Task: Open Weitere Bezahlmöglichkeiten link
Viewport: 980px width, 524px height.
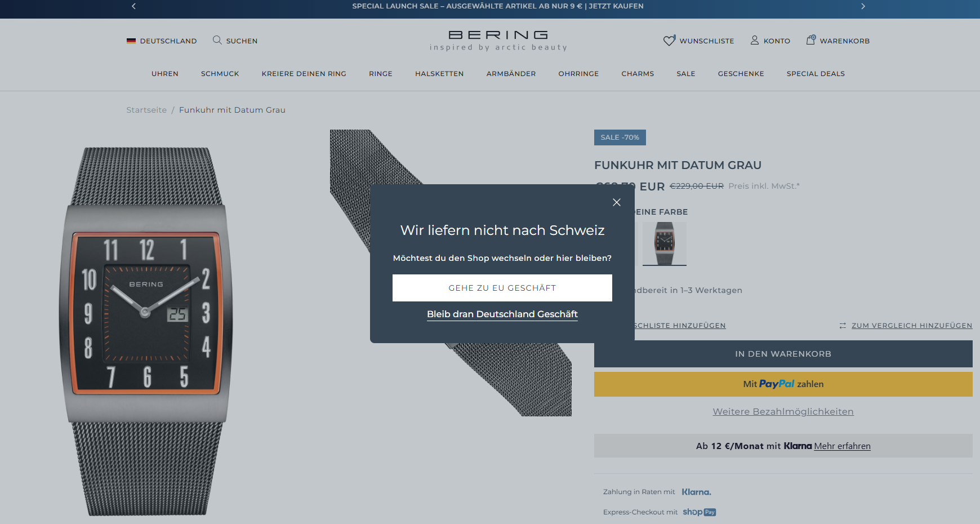Action: tap(783, 412)
